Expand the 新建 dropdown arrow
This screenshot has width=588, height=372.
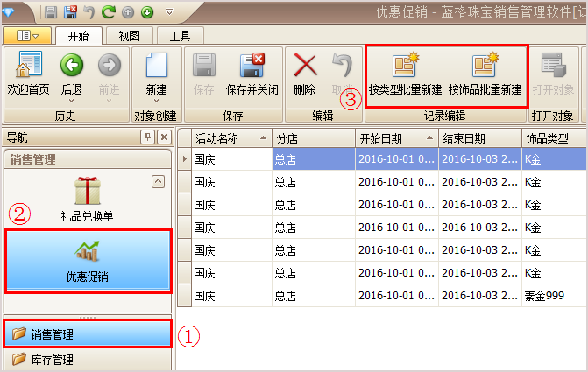pyautogui.click(x=156, y=101)
